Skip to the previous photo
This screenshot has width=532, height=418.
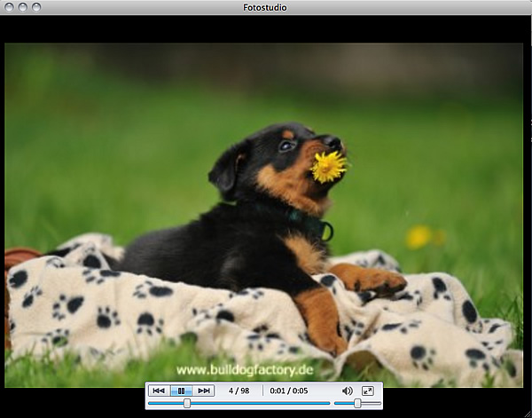point(159,390)
